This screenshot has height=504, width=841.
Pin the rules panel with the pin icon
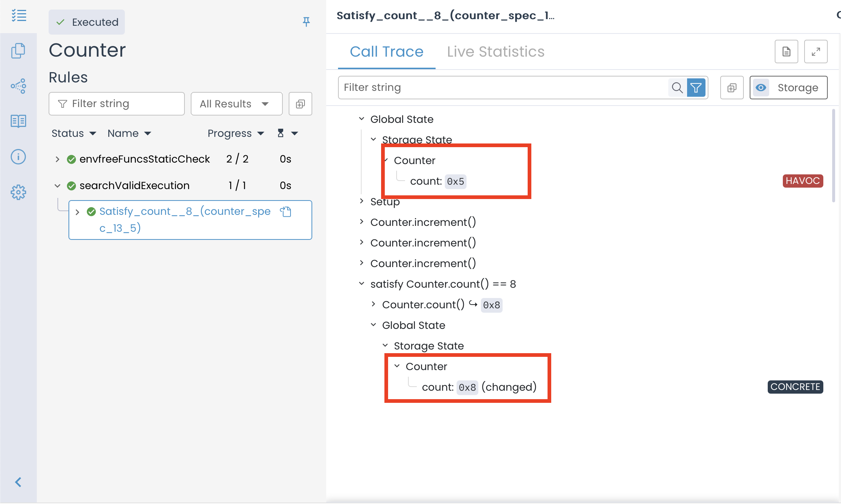click(x=306, y=22)
